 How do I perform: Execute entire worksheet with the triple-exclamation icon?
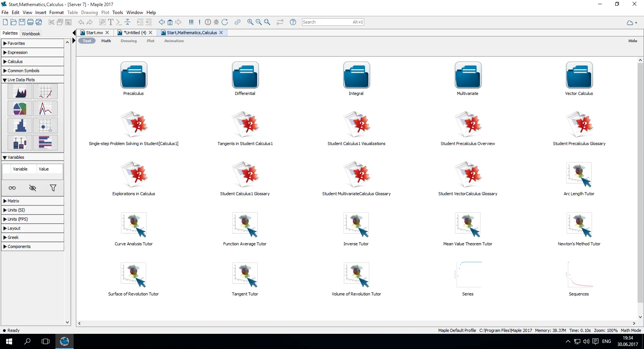(191, 22)
